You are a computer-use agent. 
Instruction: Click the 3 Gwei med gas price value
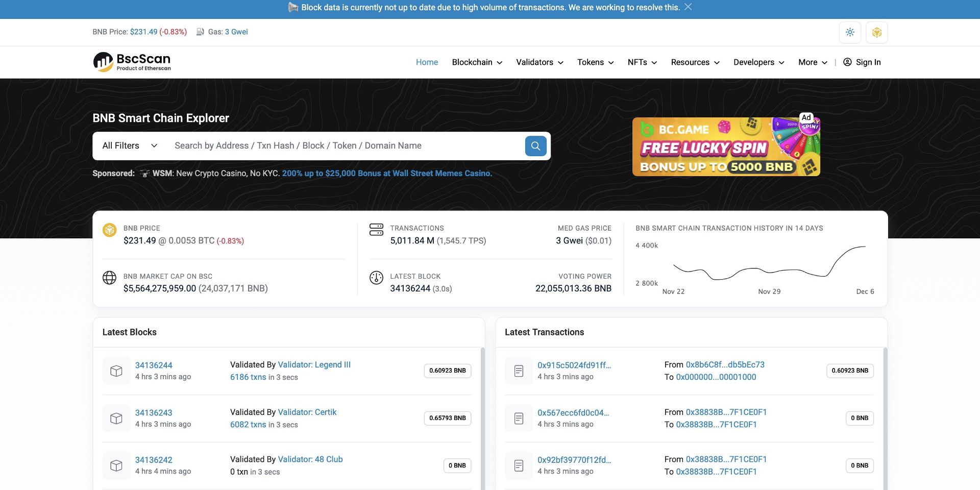[x=570, y=241]
